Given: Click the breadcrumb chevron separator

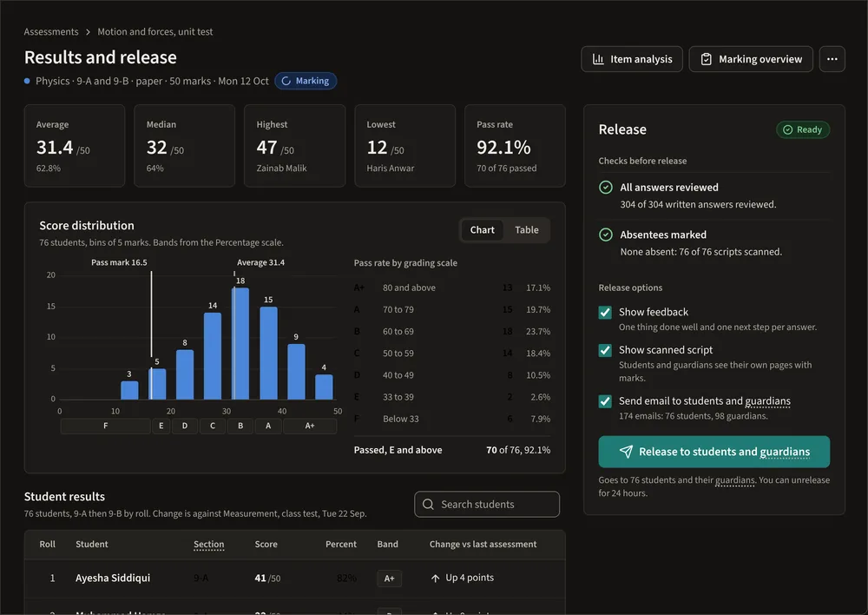Looking at the screenshot, I should [88, 32].
